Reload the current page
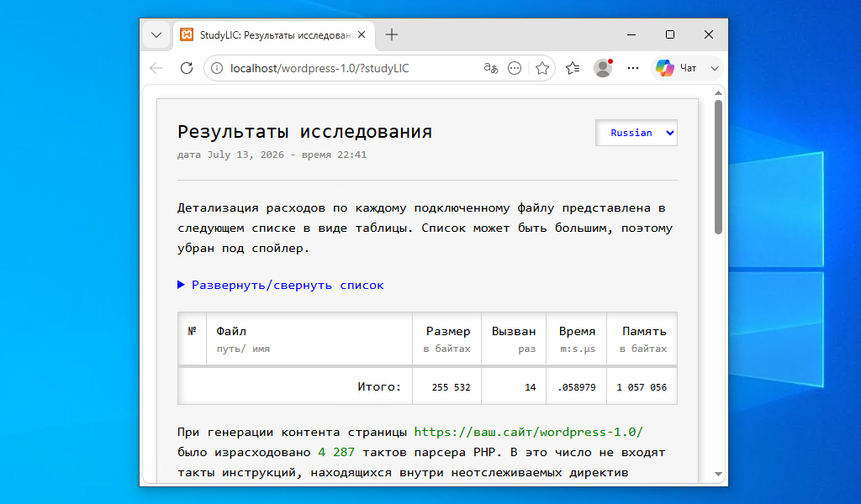Screen dimensions: 861x504 click(187, 68)
